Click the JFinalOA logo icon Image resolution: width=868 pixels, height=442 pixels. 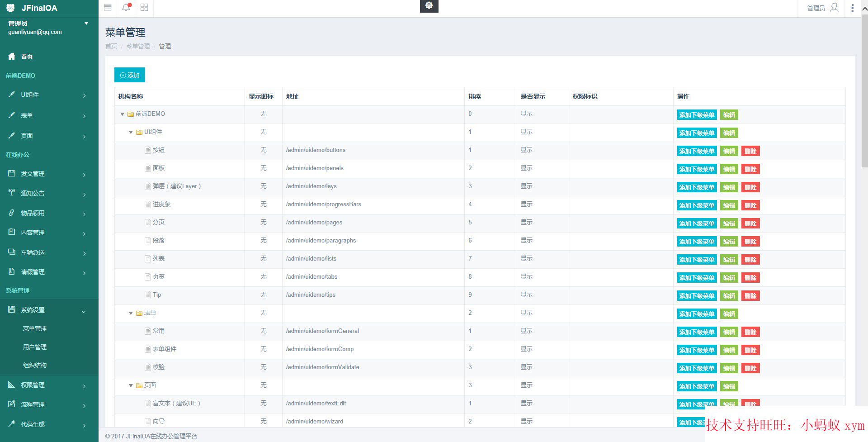[x=10, y=8]
